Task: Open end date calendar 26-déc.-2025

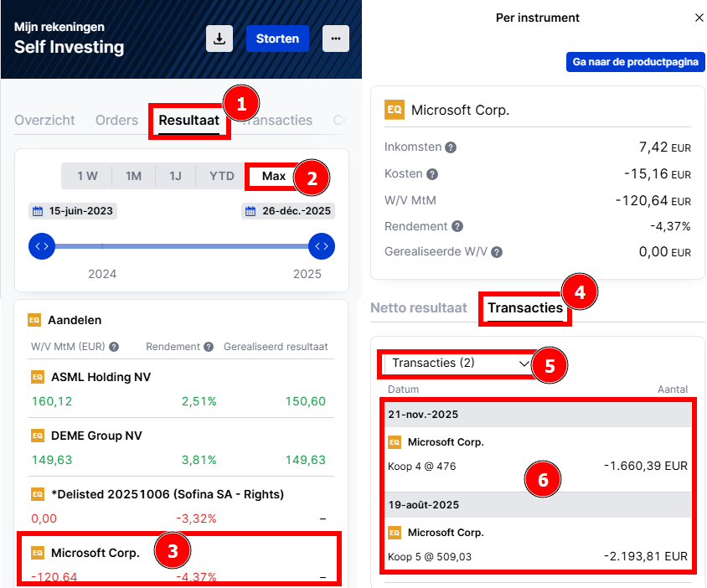Action: (288, 211)
